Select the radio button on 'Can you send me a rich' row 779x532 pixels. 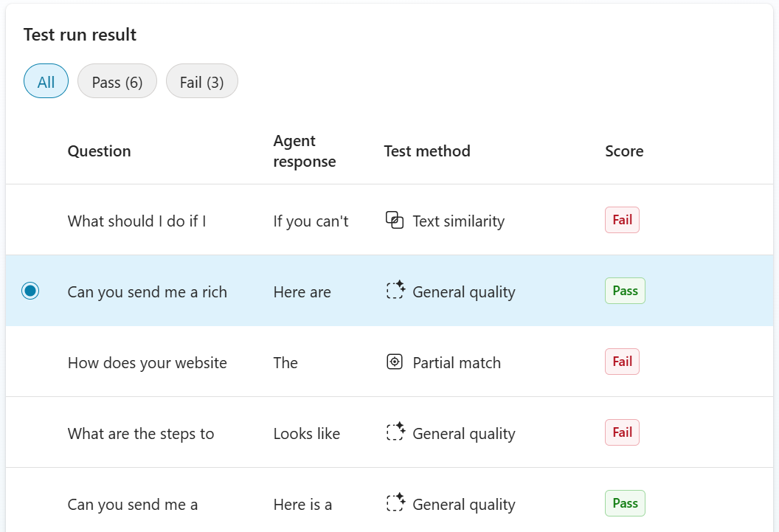[30, 291]
